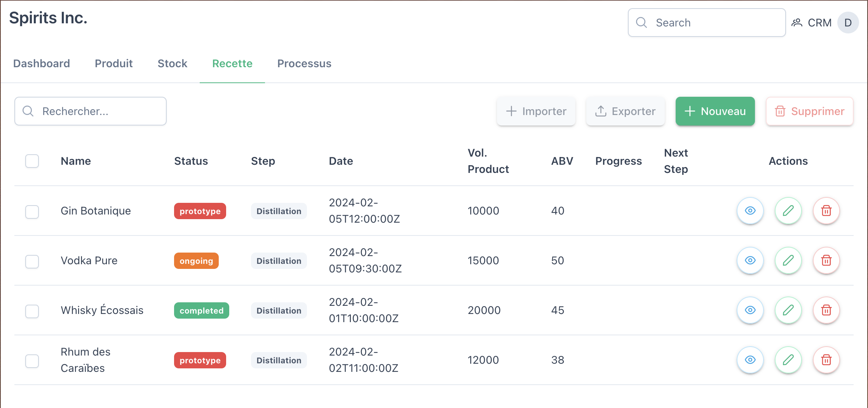Viewport: 868px width, 408px height.
Task: Check the Whisky Écossais row checkbox
Action: coord(32,311)
